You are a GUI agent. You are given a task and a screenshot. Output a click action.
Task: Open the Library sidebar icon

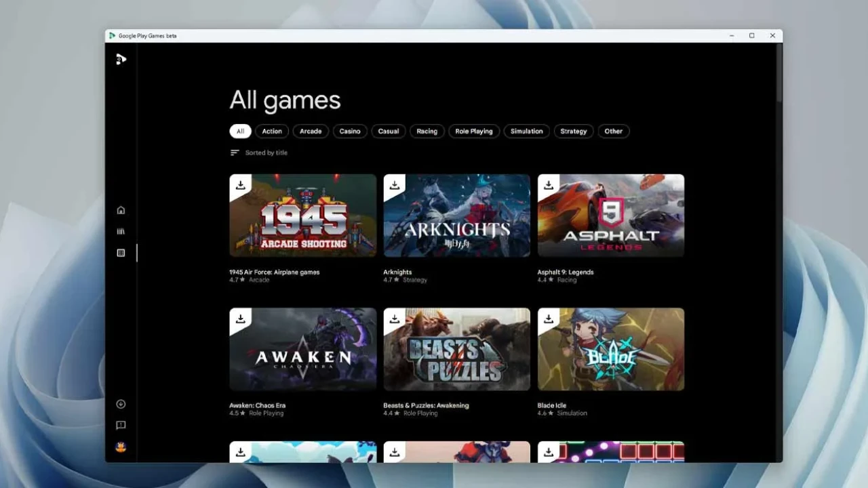coord(121,231)
